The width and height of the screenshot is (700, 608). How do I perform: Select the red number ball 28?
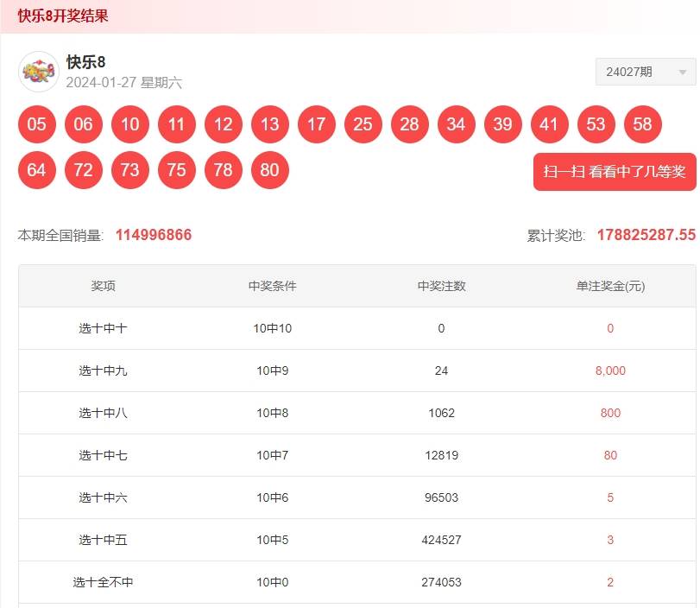coord(410,124)
